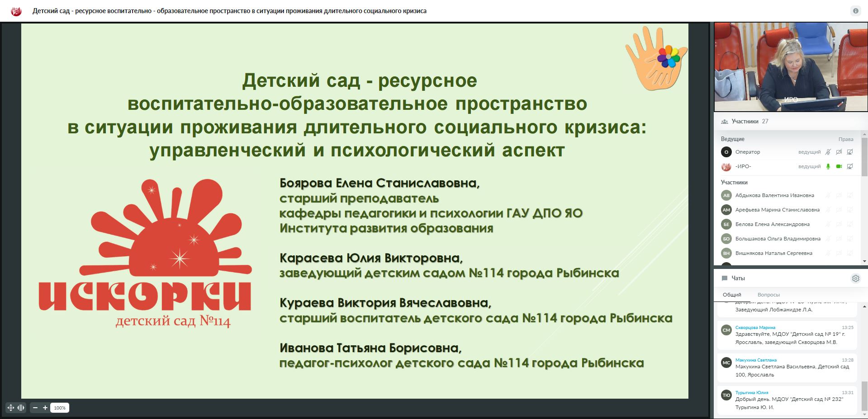Viewport: 868px width, 419px height.
Task: Click the СМ avatar in chat
Action: (726, 330)
